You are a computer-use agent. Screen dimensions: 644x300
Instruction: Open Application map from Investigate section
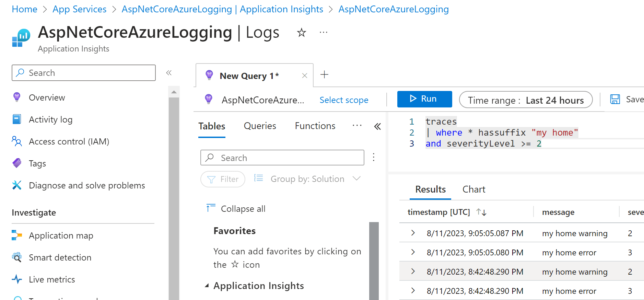click(61, 235)
